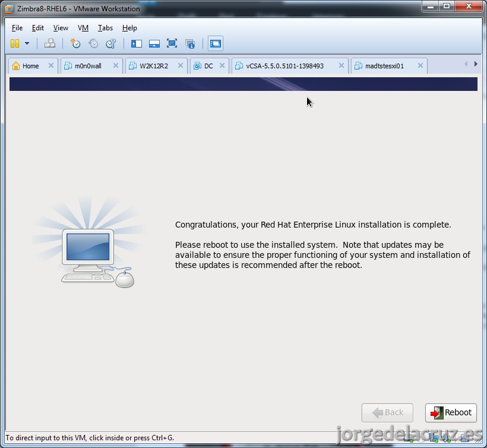Open the Tabs menu
This screenshot has width=487, height=448.
105,28
